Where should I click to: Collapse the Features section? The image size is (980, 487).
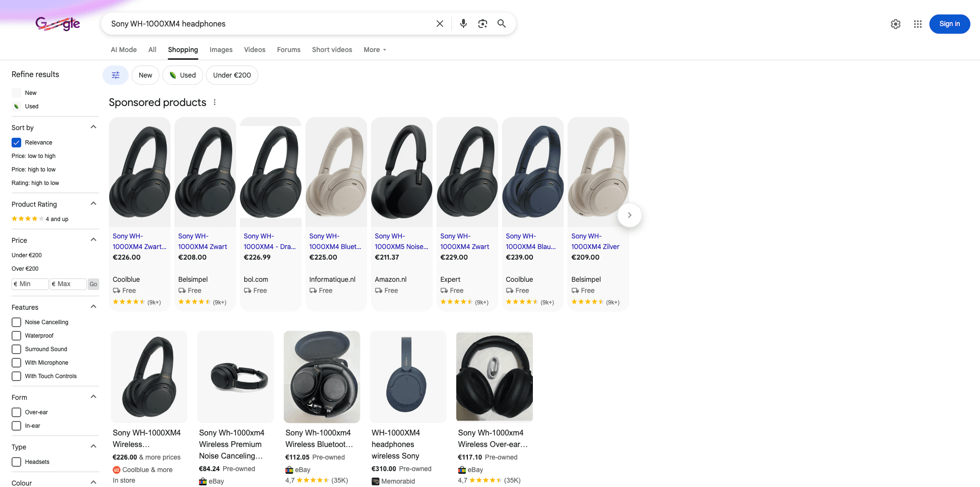pyautogui.click(x=93, y=305)
